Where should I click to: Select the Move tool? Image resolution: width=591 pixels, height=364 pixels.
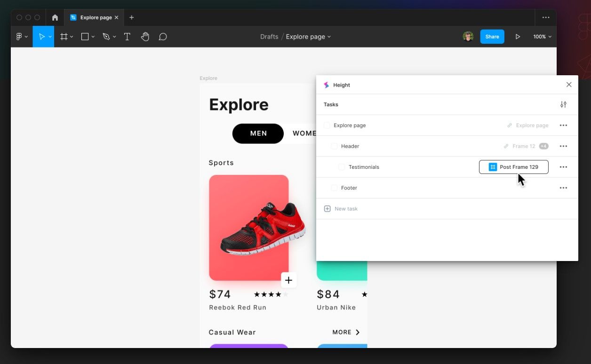tap(42, 36)
